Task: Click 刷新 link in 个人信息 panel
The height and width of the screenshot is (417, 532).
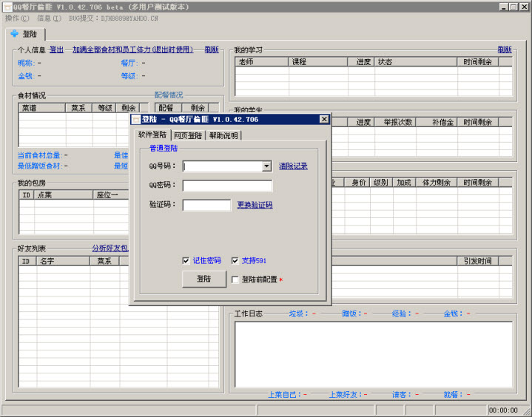Action: click(212, 50)
